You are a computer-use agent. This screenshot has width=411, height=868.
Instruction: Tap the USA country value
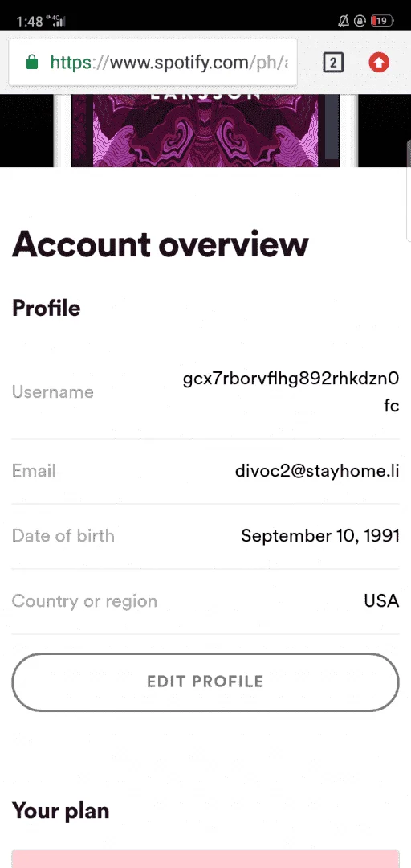381,601
